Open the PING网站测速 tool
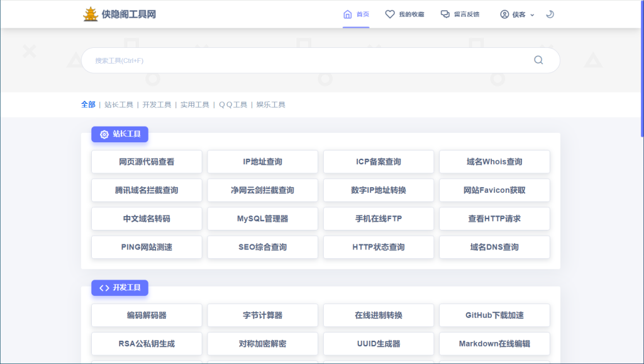This screenshot has width=644, height=364. 146,247
